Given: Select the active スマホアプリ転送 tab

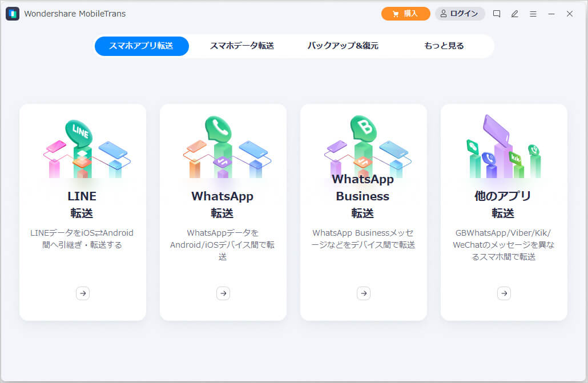Looking at the screenshot, I should 141,46.
